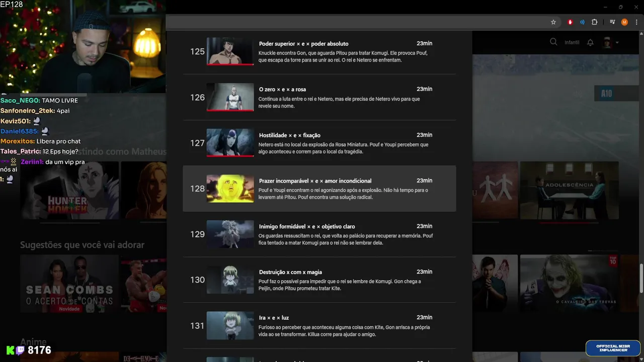Open Netflix search magnifier

[x=553, y=42]
